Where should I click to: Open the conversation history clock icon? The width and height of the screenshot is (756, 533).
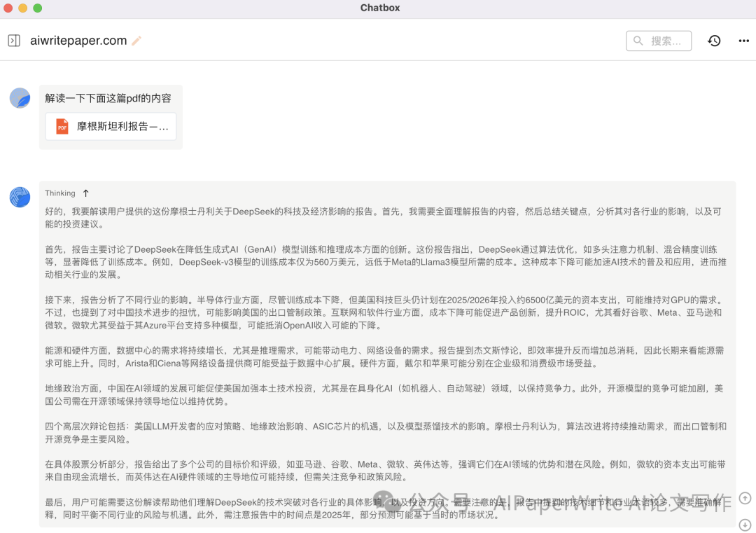pos(714,41)
